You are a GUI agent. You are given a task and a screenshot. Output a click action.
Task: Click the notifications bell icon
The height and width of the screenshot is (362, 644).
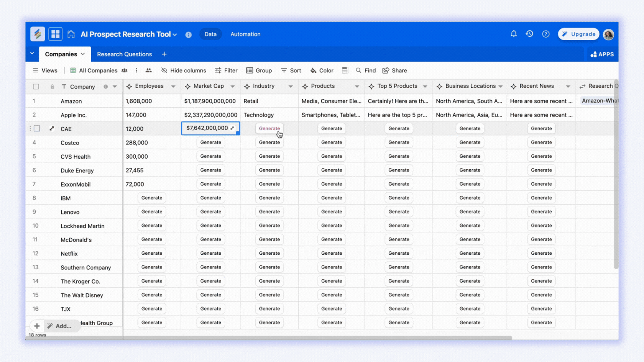(514, 34)
